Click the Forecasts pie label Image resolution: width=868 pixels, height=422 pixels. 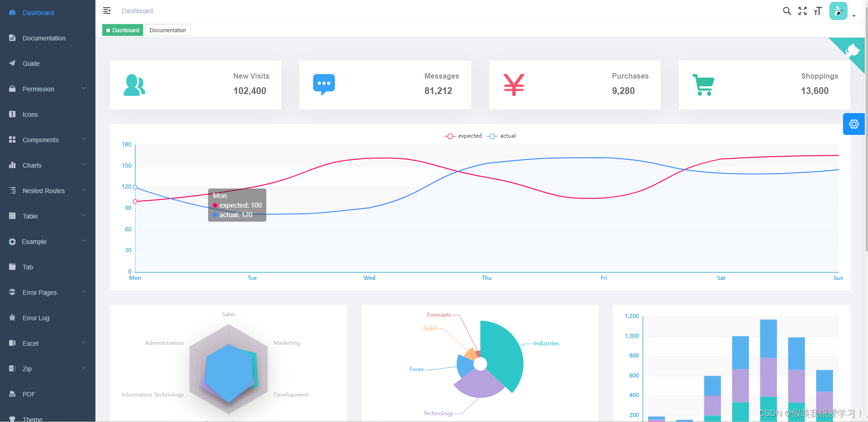pos(439,315)
